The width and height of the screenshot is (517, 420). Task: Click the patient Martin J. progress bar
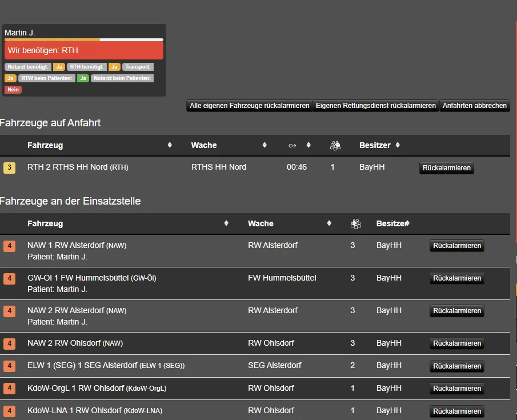pos(84,40)
